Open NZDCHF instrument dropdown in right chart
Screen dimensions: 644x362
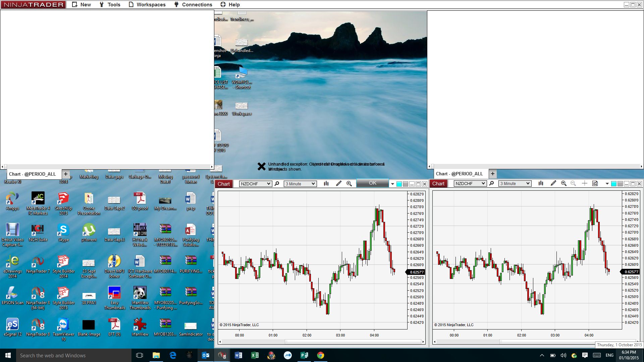click(470, 183)
